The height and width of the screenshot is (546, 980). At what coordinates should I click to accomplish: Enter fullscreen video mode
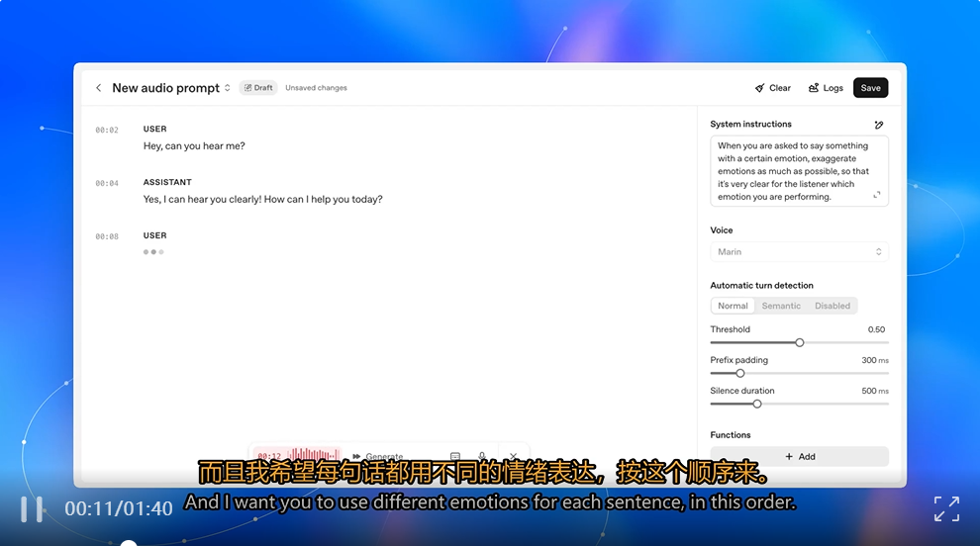[x=946, y=509]
